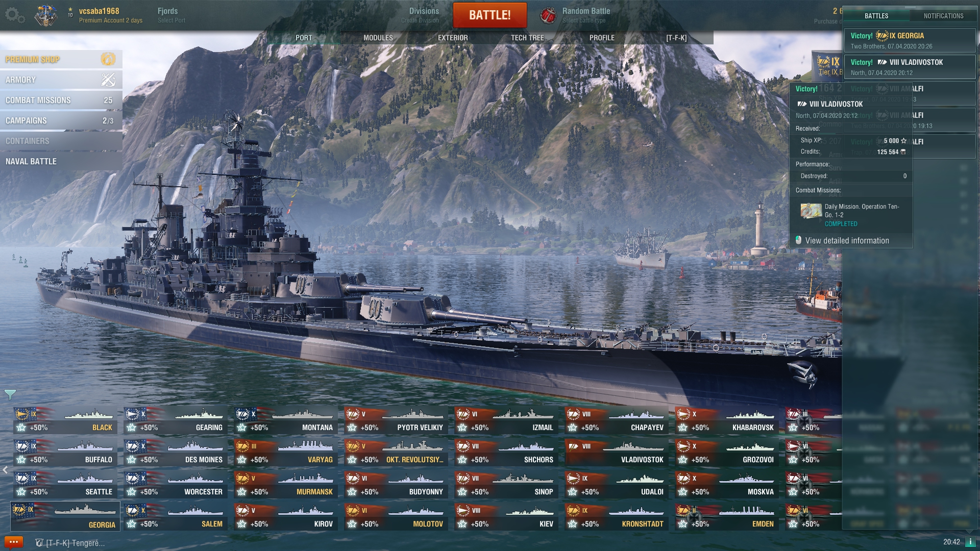Open the Modules tab

pyautogui.click(x=378, y=38)
